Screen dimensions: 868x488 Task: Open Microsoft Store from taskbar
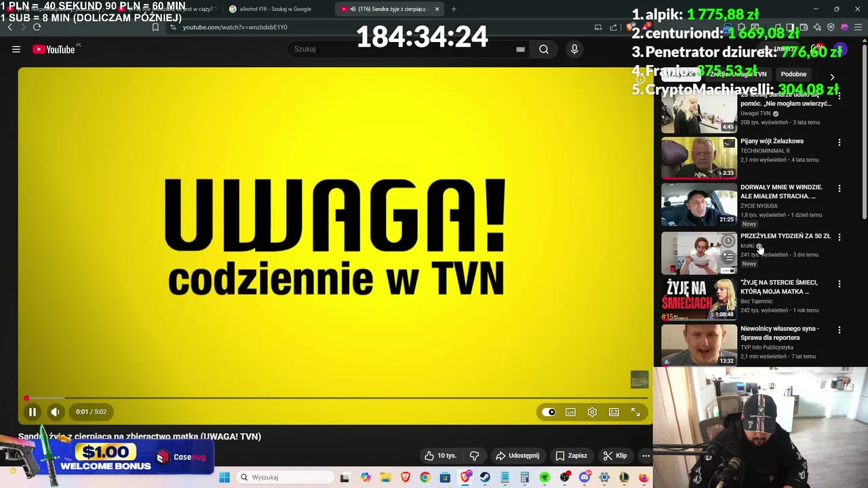coord(445,477)
